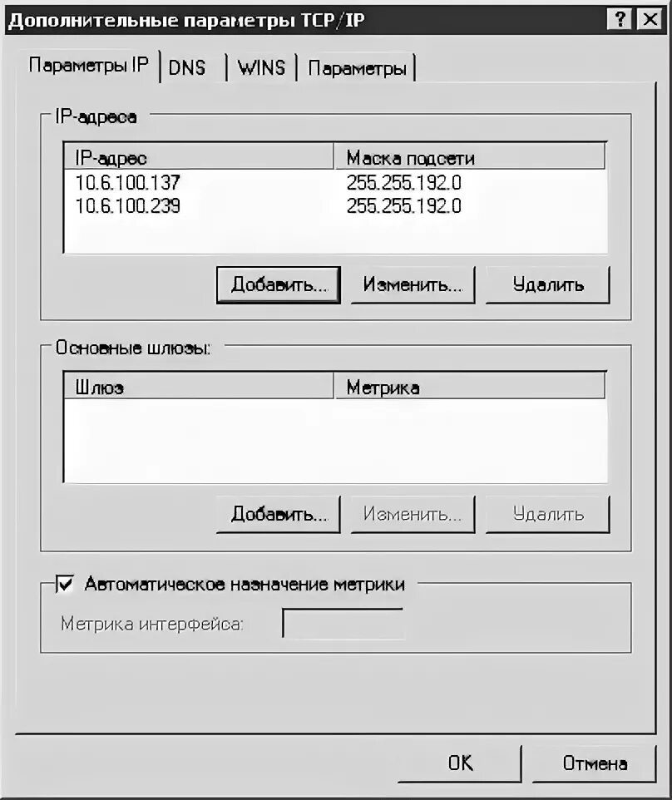Click the Метрика интерфейса input field

[343, 623]
